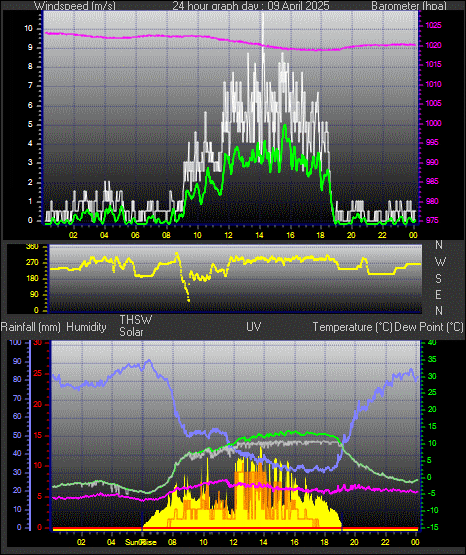Screen dimensions: 466x555
Task: Click the windspeed scale value 5
Action: click(30, 125)
